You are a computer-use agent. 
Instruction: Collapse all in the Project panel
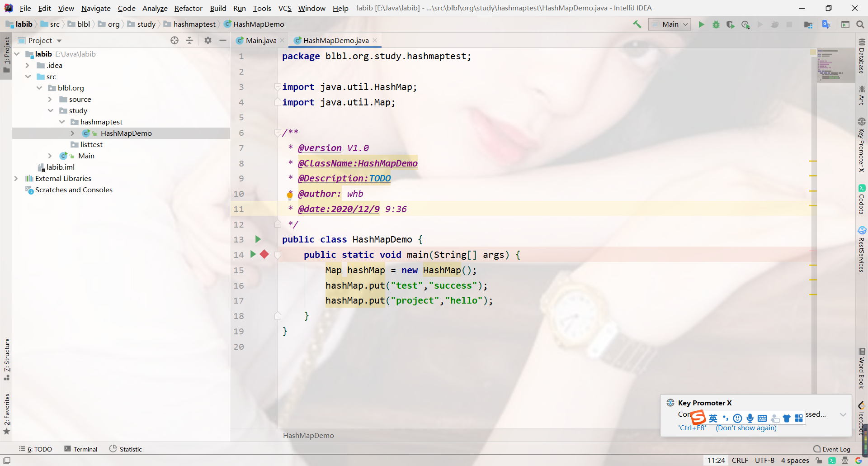(x=189, y=40)
